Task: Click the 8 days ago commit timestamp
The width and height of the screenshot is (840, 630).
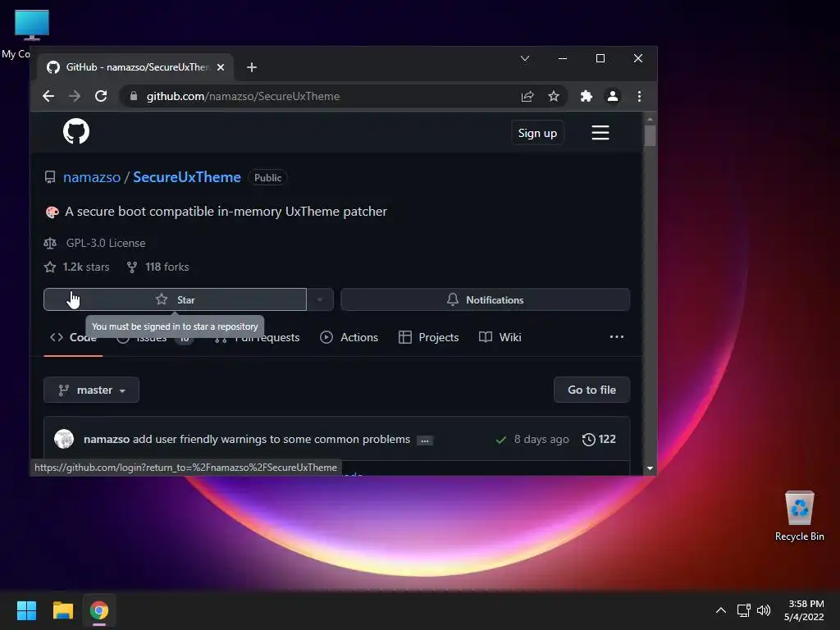Action: (x=541, y=440)
